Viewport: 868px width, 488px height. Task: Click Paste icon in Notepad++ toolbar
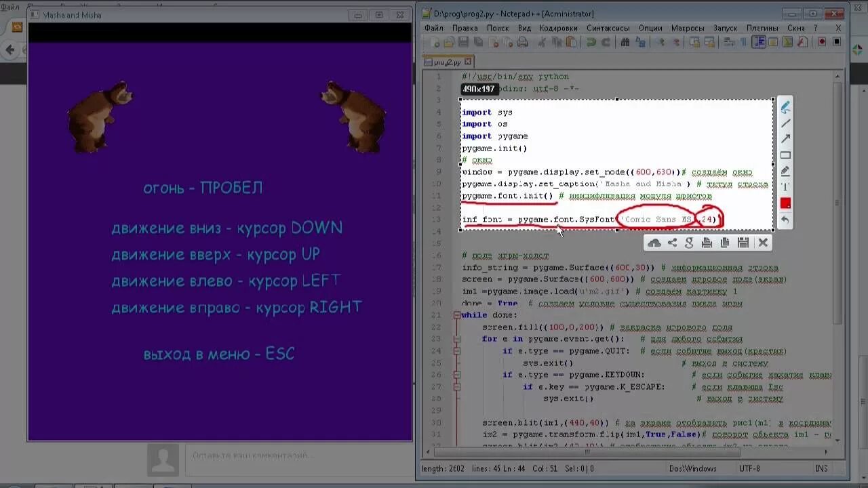pyautogui.click(x=571, y=42)
